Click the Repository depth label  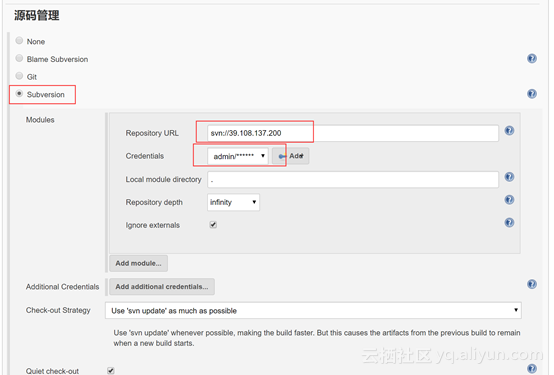pyautogui.click(x=154, y=202)
